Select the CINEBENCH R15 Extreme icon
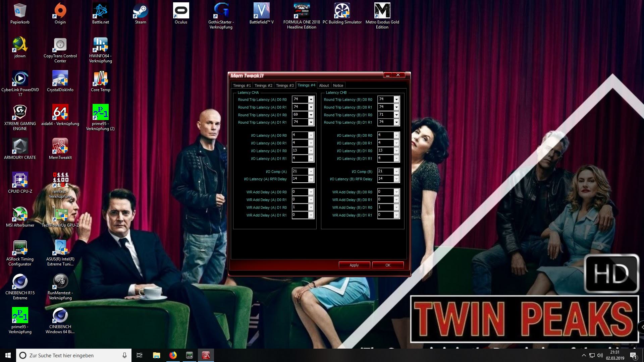Screen dimensions: 644x362 [20, 287]
